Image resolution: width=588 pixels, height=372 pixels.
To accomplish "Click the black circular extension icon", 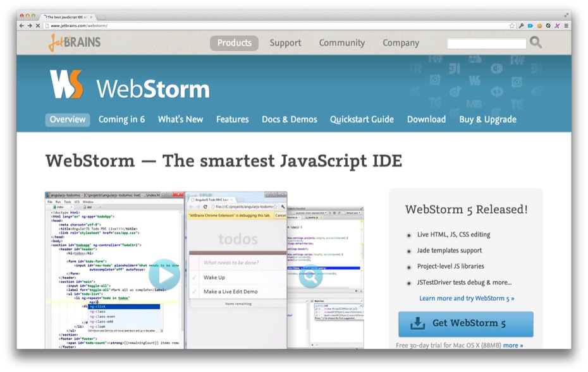I will (548, 26).
